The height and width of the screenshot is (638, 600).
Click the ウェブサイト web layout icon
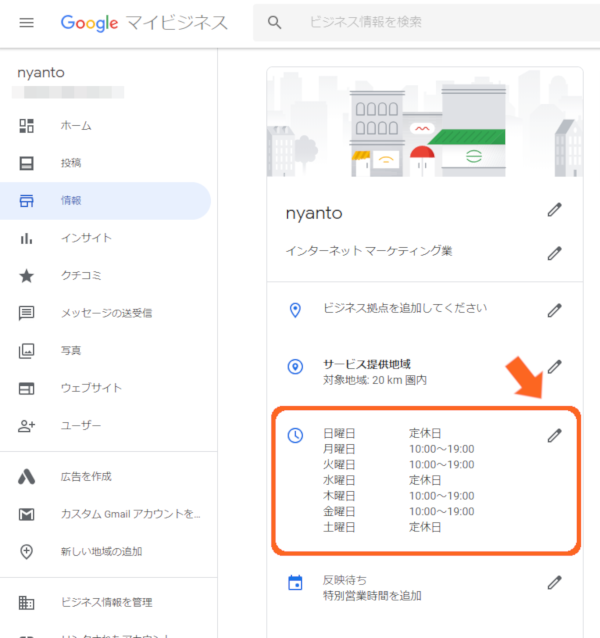26,388
